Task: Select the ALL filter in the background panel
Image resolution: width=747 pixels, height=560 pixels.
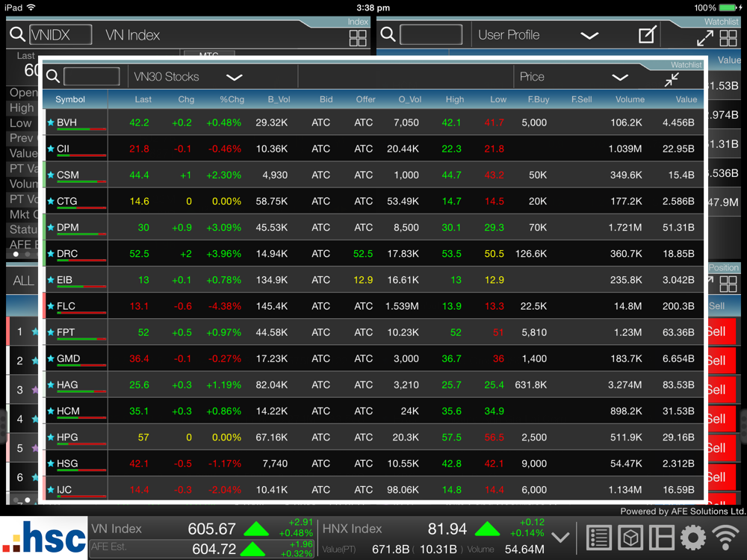Action: [23, 281]
